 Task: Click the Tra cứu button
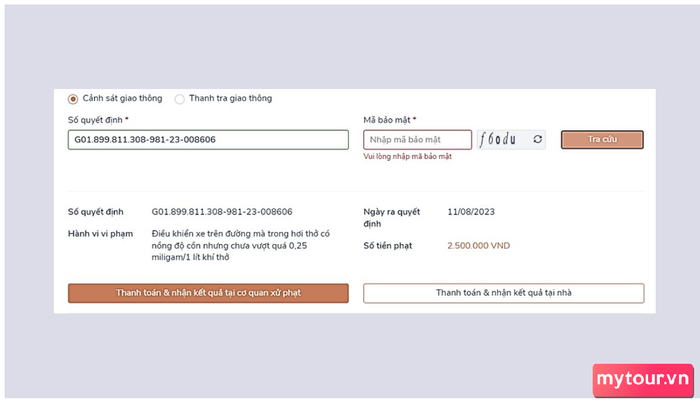[602, 139]
